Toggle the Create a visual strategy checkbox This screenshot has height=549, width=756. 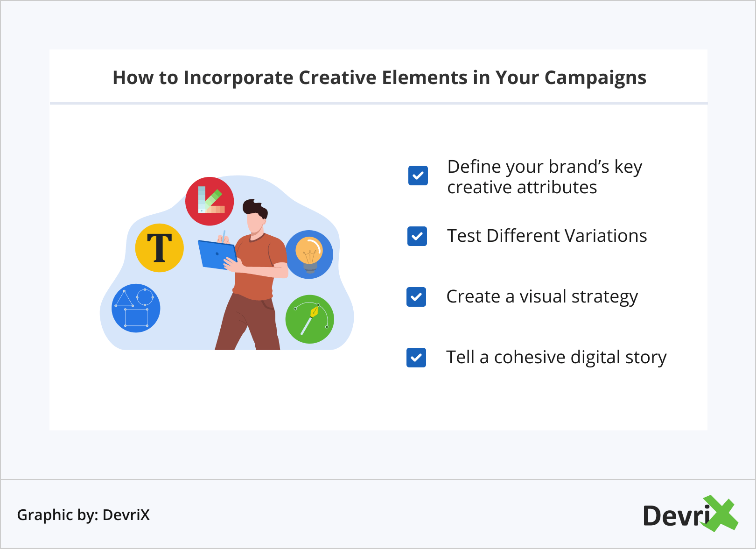tap(416, 297)
